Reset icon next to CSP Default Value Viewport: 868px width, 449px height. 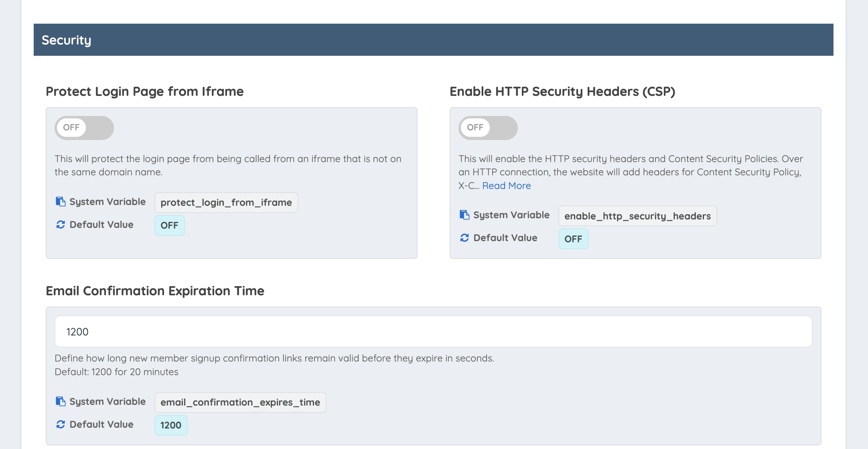pyautogui.click(x=464, y=238)
